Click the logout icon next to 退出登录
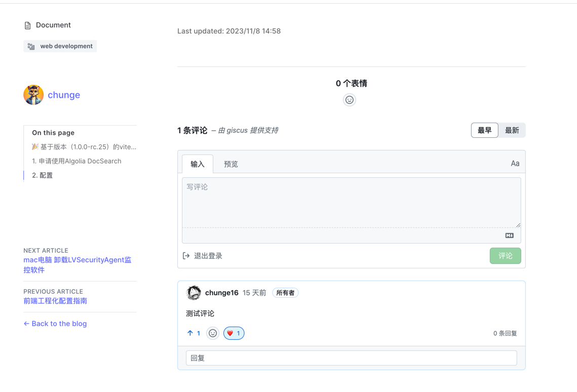 (x=186, y=255)
